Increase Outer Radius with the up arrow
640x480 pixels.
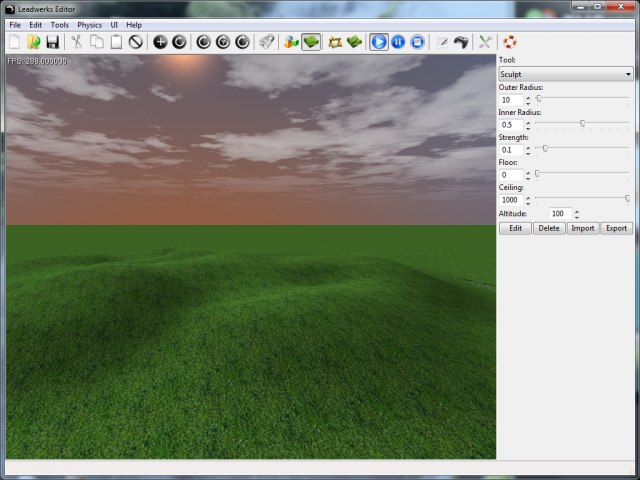coord(528,97)
